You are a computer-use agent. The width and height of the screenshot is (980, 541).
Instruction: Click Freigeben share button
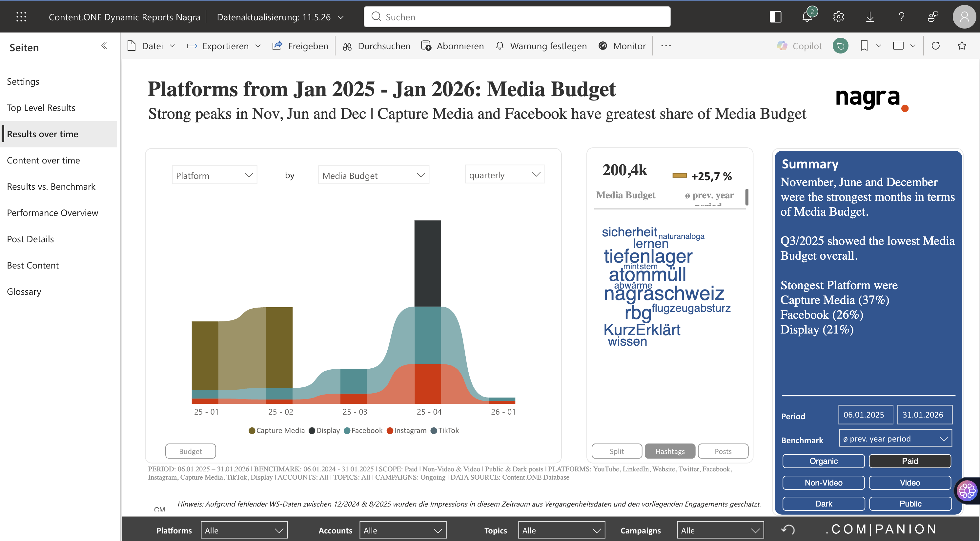[300, 46]
